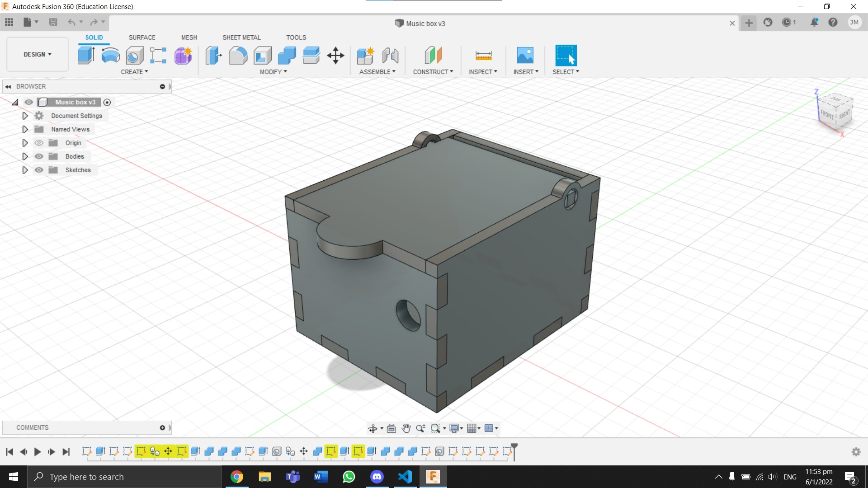Select the Midplane construct tool
The width and height of the screenshot is (868, 488).
433,56
